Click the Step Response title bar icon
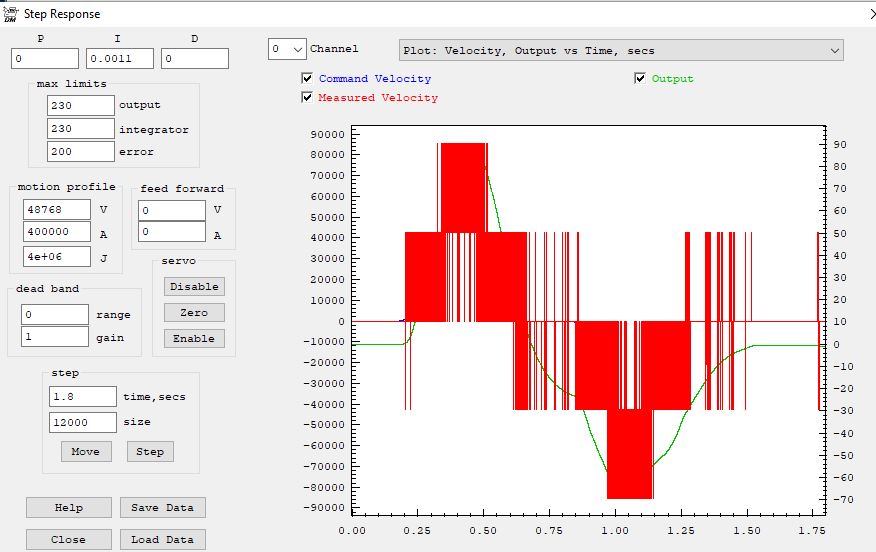 10,14
